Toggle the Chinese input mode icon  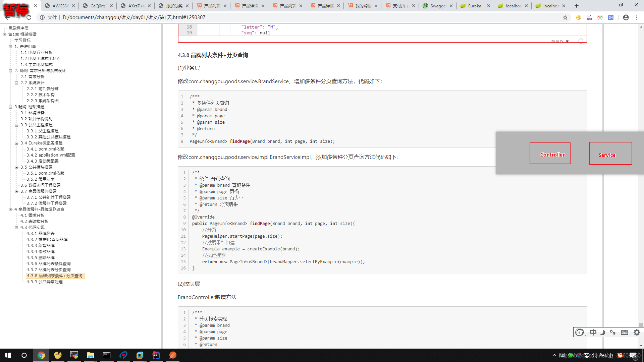click(x=593, y=332)
